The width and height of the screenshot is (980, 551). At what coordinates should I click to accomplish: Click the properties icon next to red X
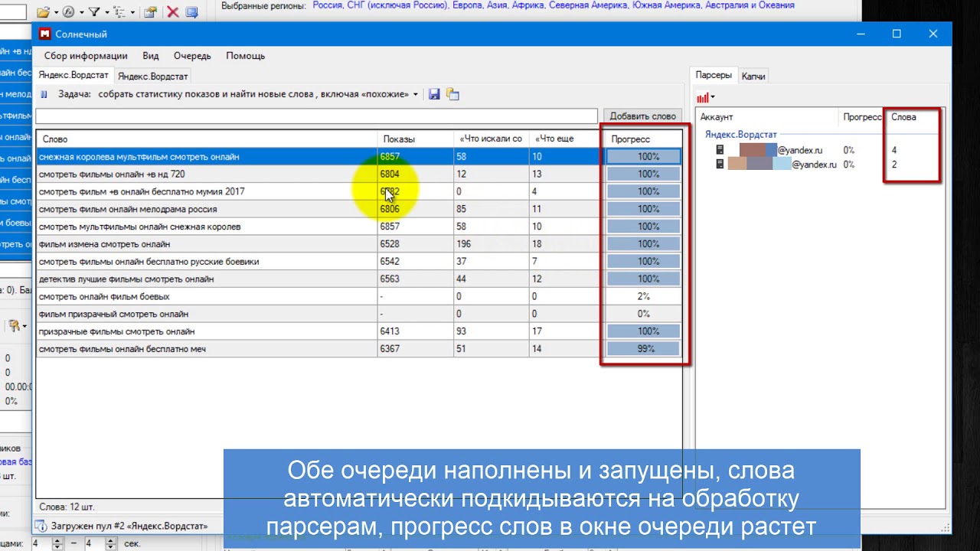pos(151,12)
